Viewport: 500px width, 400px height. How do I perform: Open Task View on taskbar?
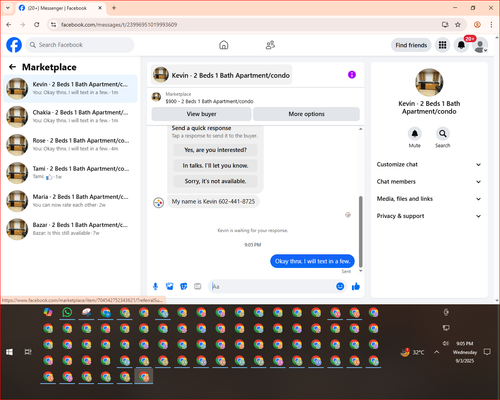tap(28, 352)
